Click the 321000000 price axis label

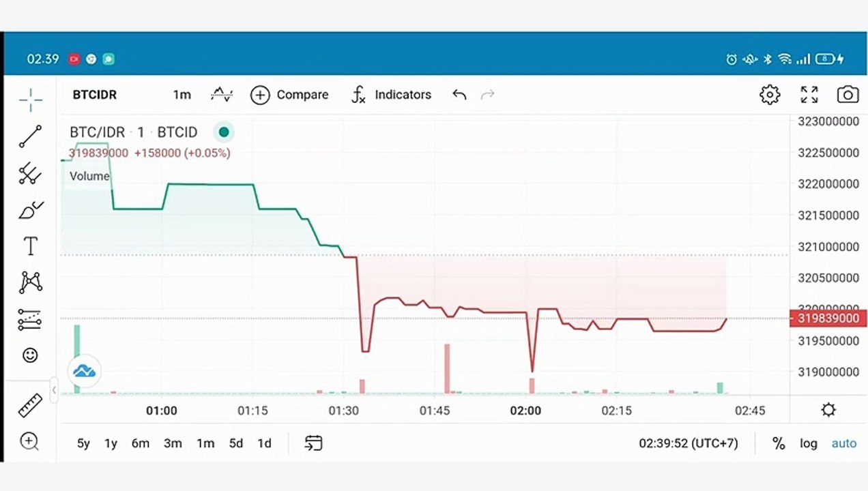coord(828,247)
